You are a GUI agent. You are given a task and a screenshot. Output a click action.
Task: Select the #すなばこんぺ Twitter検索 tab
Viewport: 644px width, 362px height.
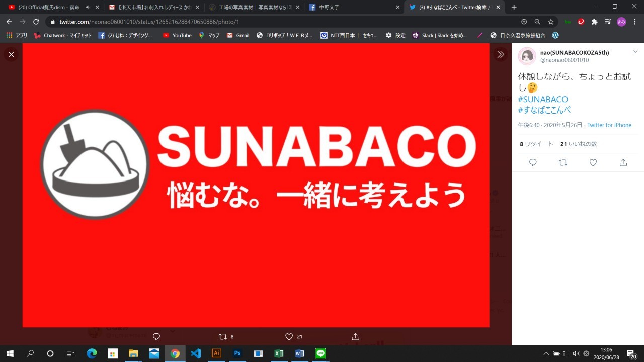click(454, 7)
